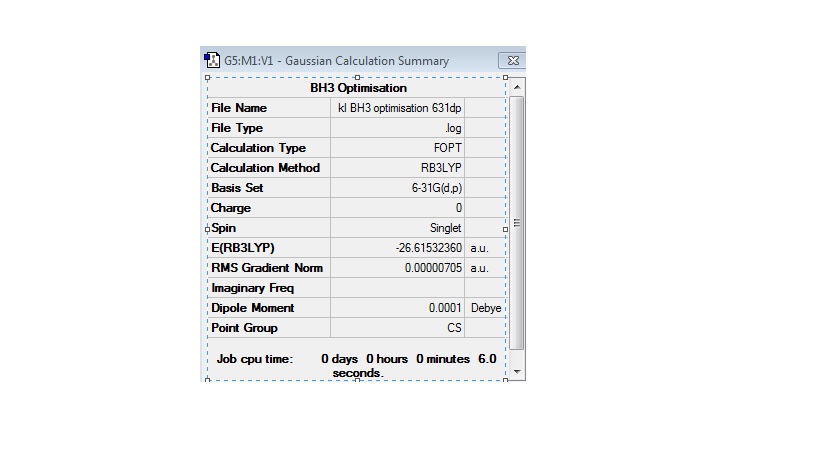Click the dipole moment value 0.0001
Screen dimensions: 819x460
[x=445, y=308]
